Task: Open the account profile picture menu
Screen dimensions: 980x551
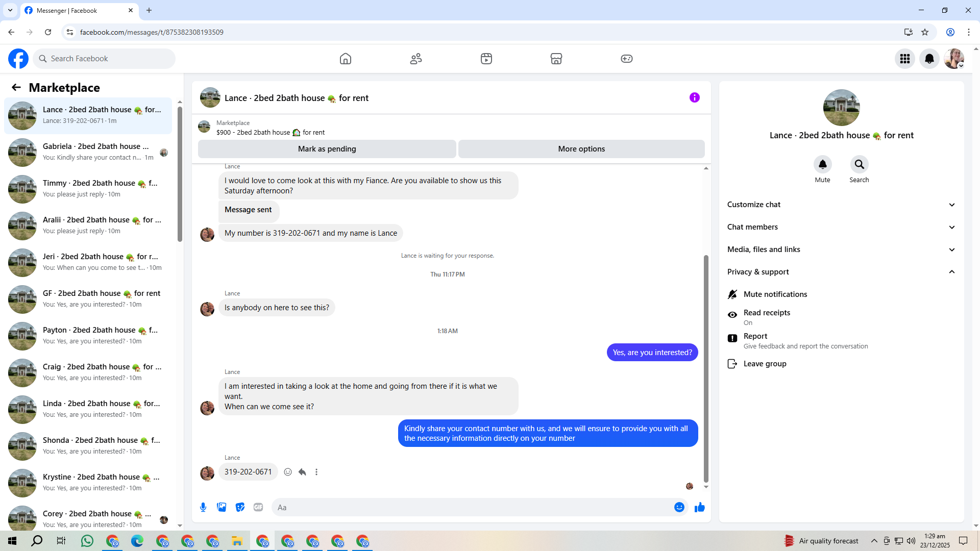Action: tap(954, 59)
